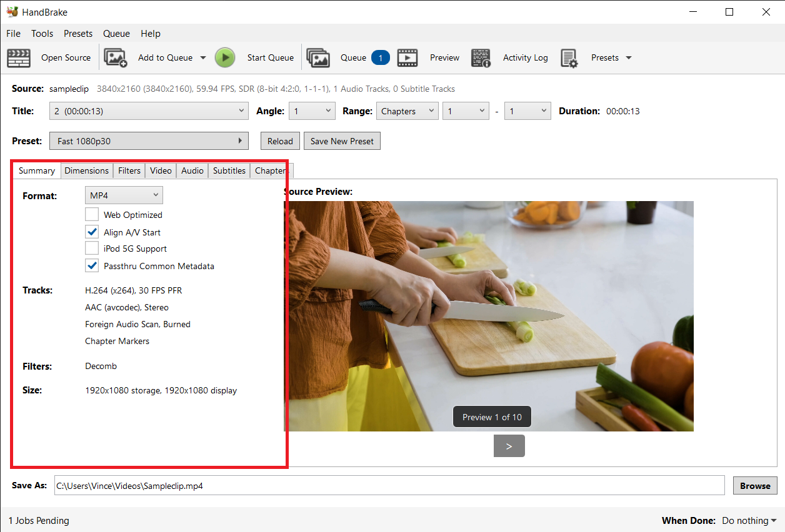Open the Tools menu

tap(42, 33)
